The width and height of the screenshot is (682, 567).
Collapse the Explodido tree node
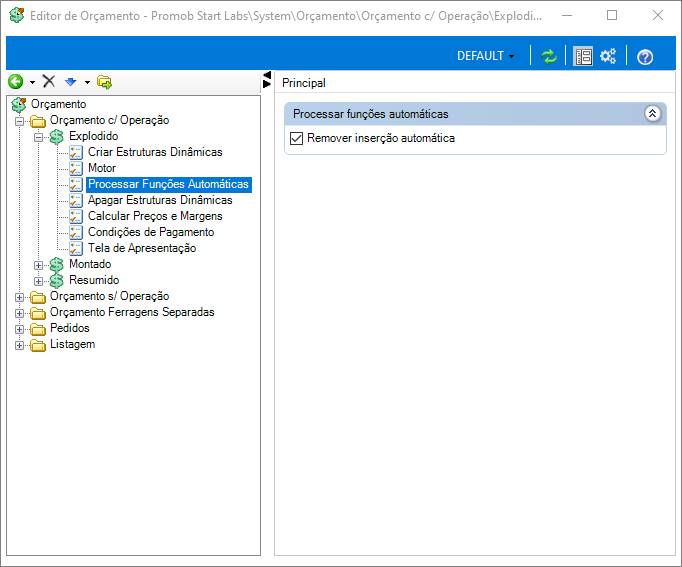tap(38, 137)
